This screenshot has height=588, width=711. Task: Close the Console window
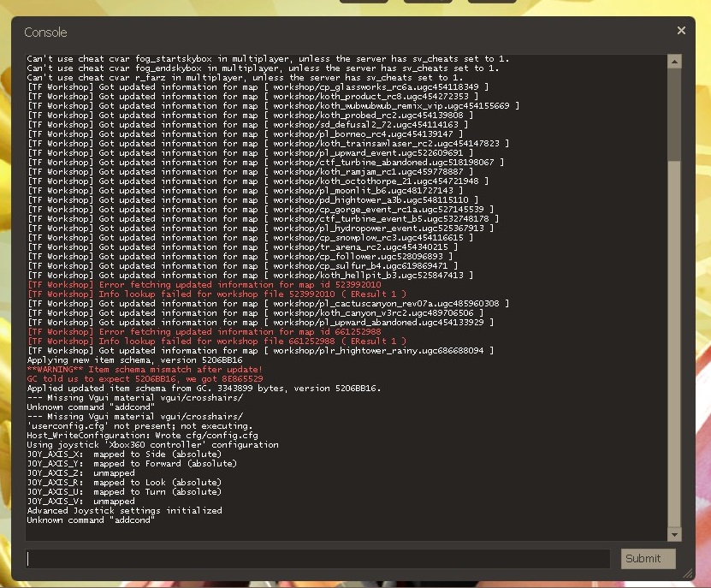681,31
